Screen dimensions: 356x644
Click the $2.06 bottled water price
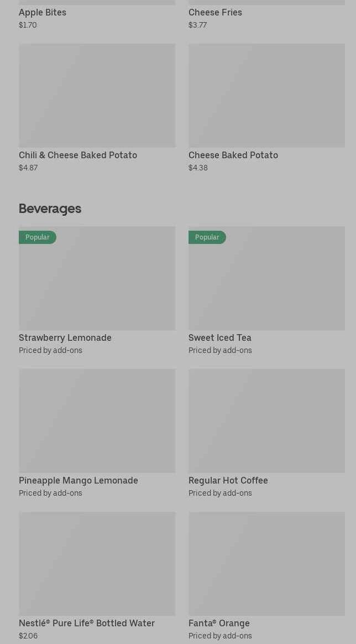point(28,636)
